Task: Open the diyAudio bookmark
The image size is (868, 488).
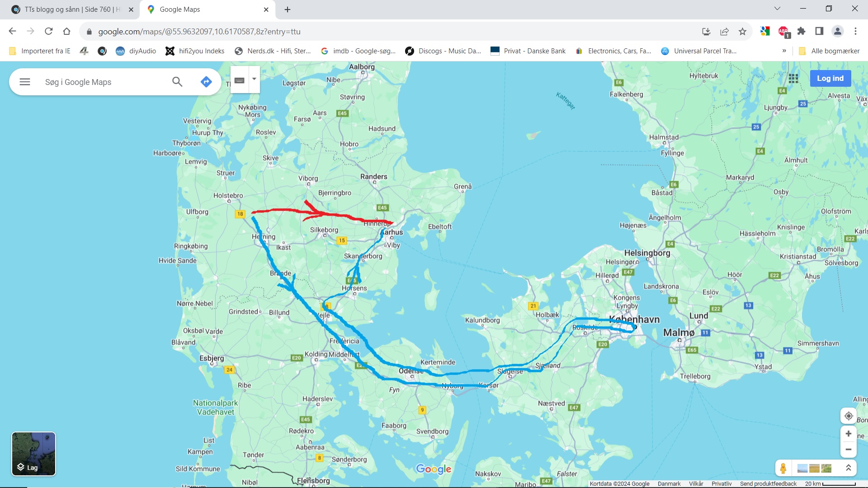Action: coord(136,51)
